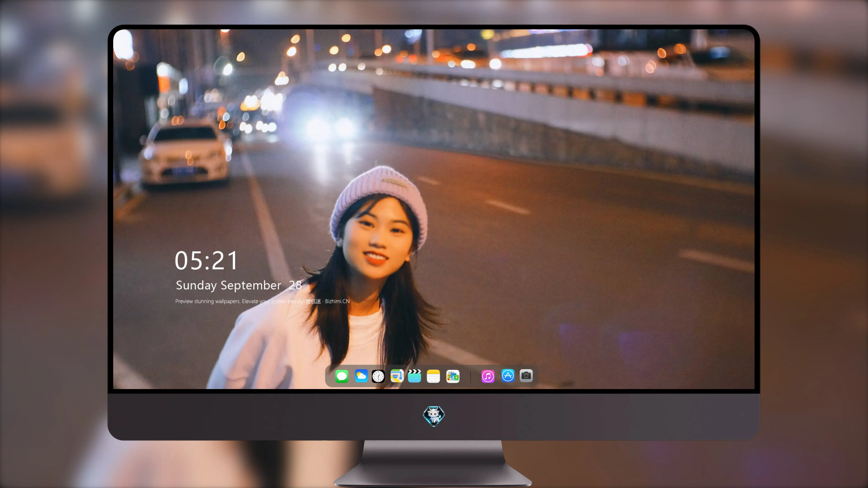
Task: Open the Messages app in the dock
Action: [342, 376]
